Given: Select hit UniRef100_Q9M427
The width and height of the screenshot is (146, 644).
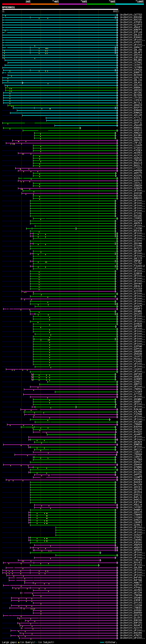Looking at the screenshot, I should (131, 48).
